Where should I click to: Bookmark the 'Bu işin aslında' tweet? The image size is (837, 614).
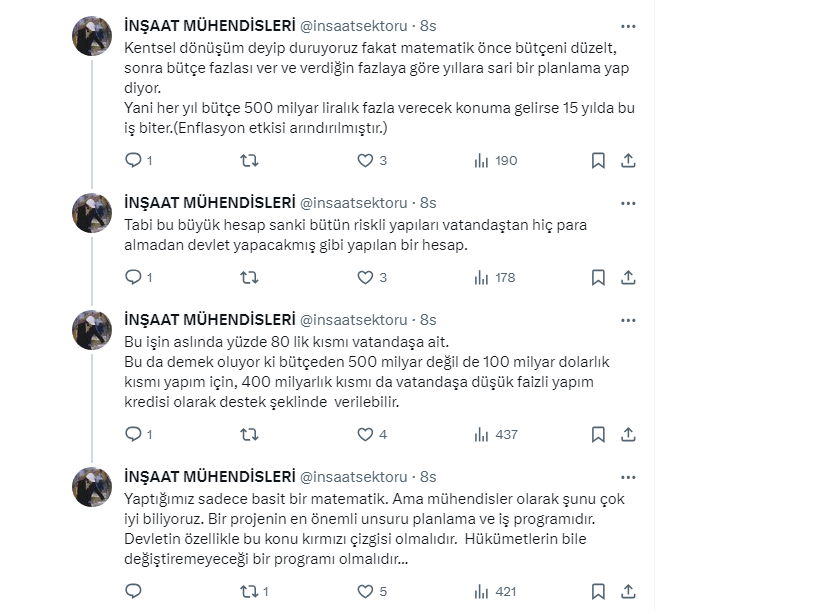597,434
